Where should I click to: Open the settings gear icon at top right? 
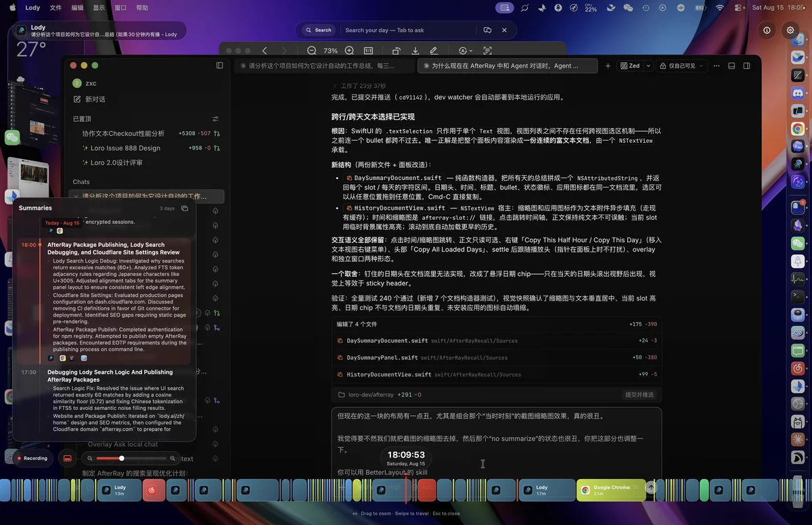pos(790,30)
